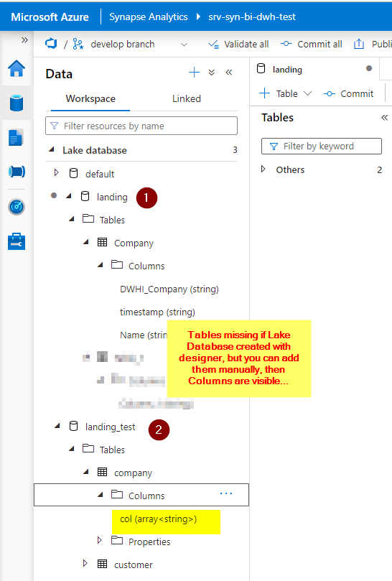The height and width of the screenshot is (581, 392).
Task: Collapse the Company table node
Action: coord(86,242)
